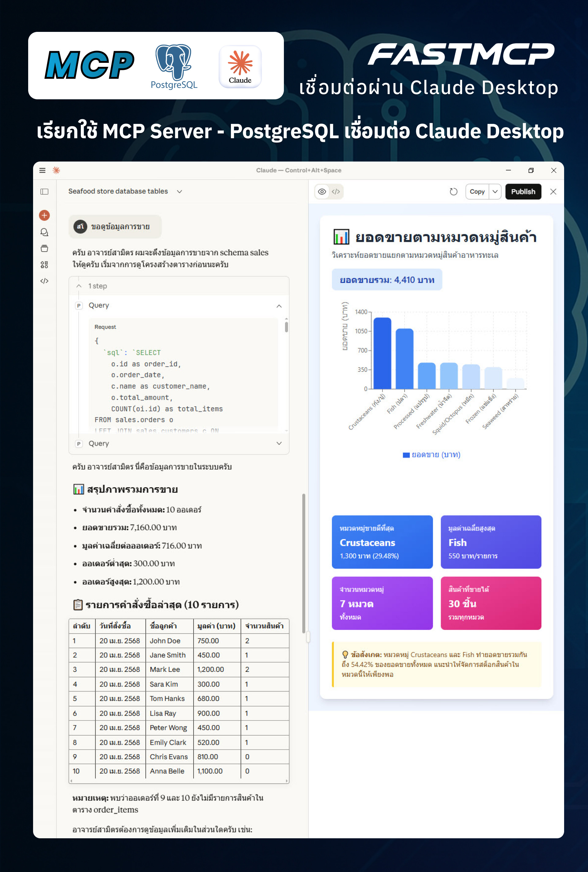Close the artifact panel
This screenshot has height=872, width=588.
coord(553,192)
